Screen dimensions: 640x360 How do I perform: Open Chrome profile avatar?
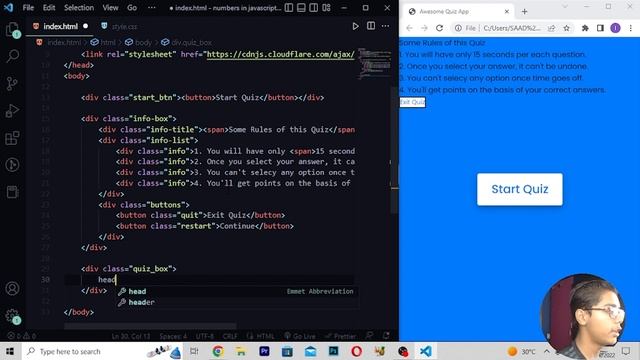click(x=615, y=28)
